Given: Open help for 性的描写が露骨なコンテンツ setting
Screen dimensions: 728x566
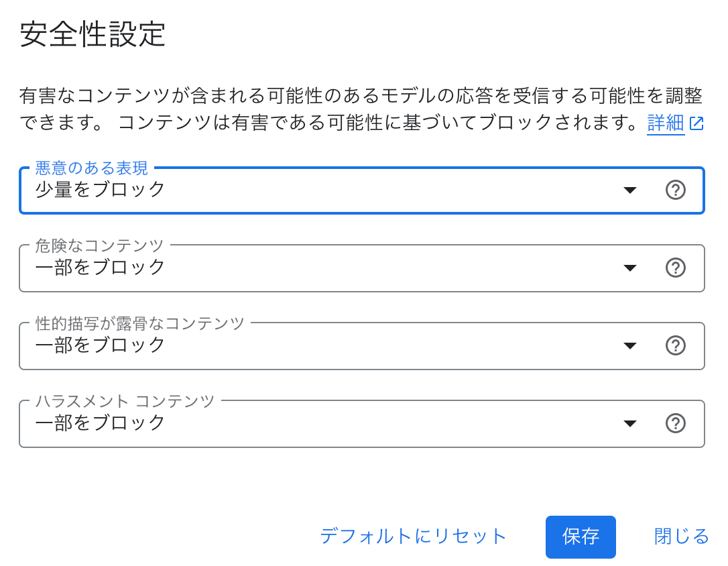Looking at the screenshot, I should 676,345.
